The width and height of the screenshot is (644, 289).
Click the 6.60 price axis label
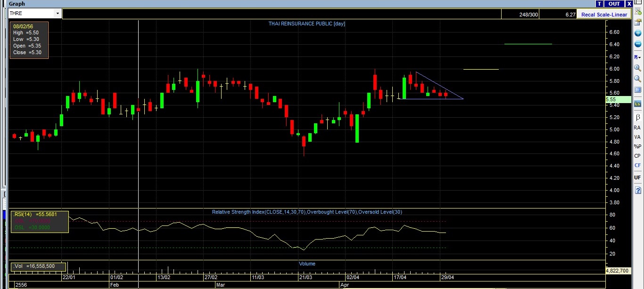[x=614, y=32]
